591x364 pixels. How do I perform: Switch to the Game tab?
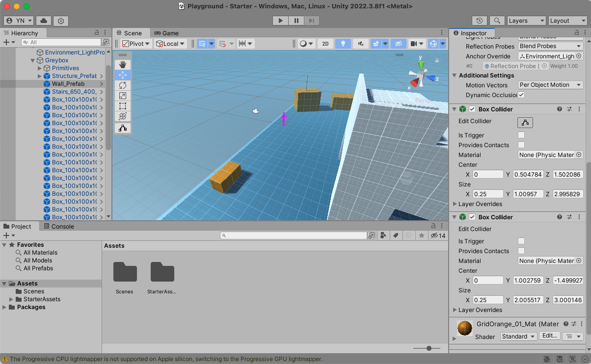(166, 33)
